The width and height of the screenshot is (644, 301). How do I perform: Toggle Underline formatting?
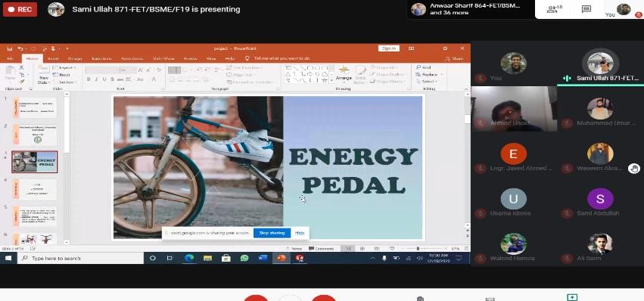click(104, 79)
